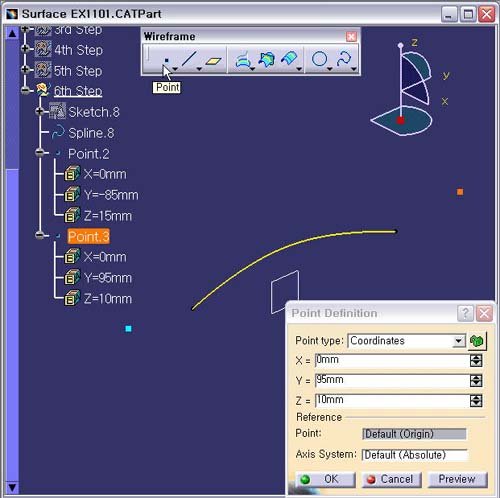Image resolution: width=500 pixels, height=498 pixels.
Task: Click the Projection tool icon
Action: click(x=243, y=59)
